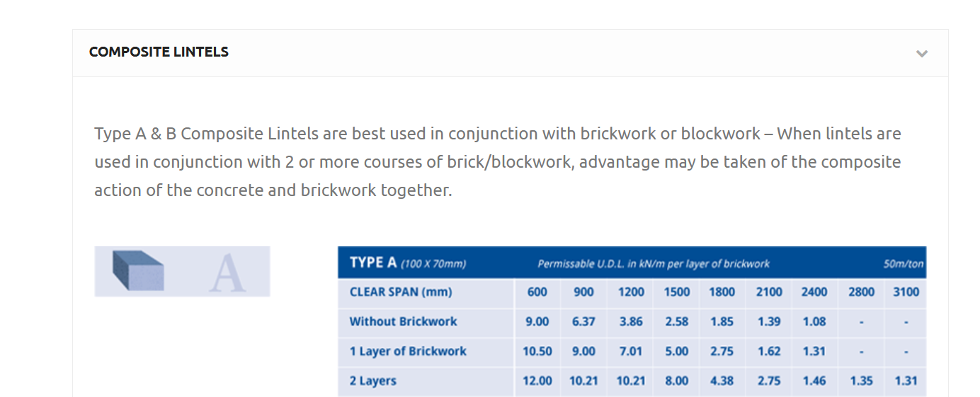Select the Clear Span (mm) row label
The width and height of the screenshot is (980, 397).
coord(400,292)
